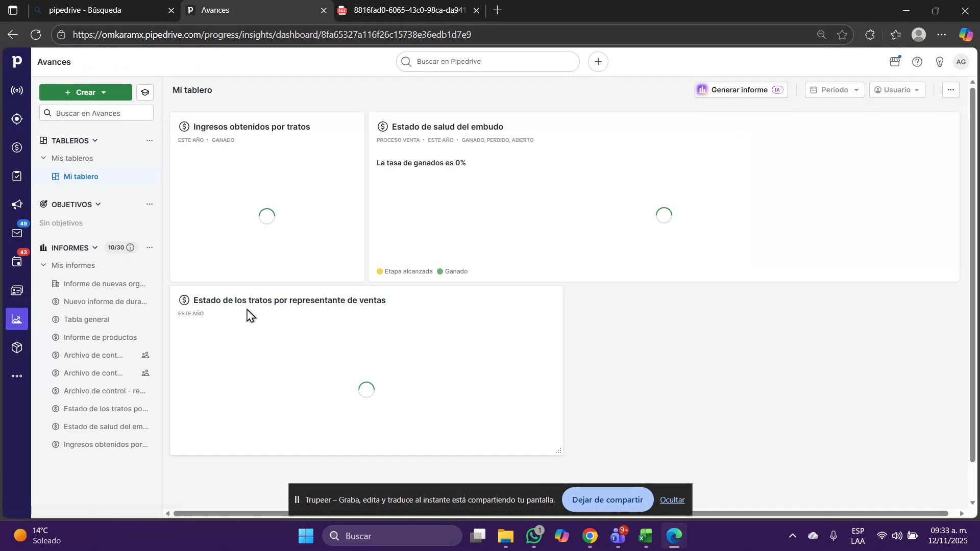The image size is (980, 551).
Task: Select the Campaigns megaphone icon
Action: pyautogui.click(x=17, y=204)
